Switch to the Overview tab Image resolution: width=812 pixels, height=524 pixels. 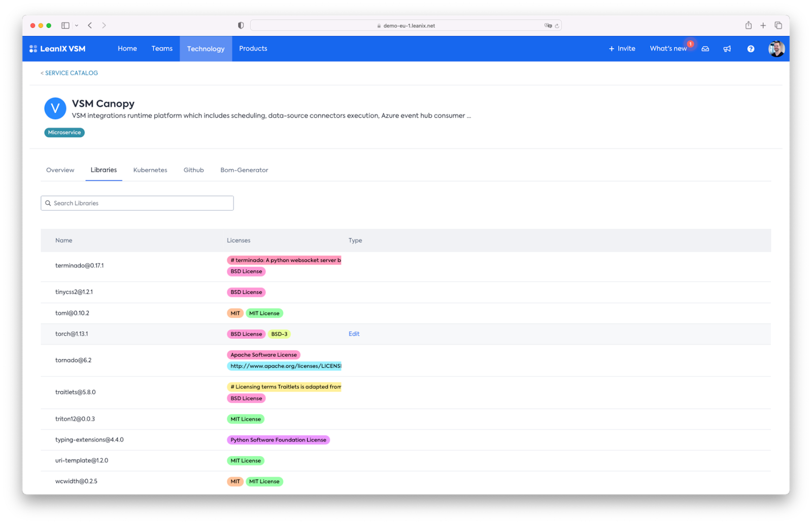pyautogui.click(x=60, y=170)
